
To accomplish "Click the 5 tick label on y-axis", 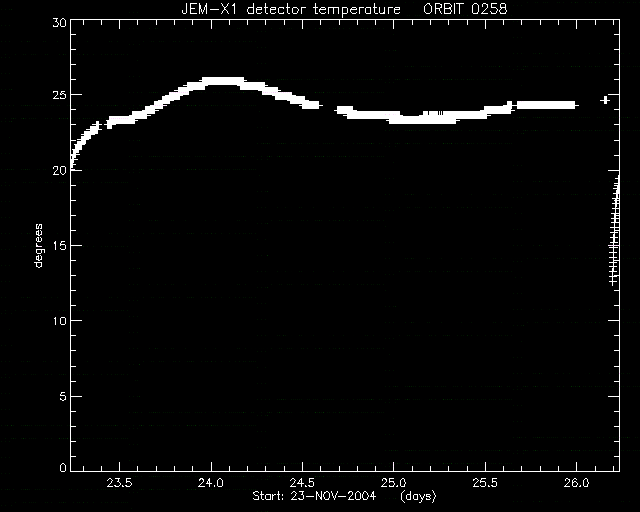I will click(x=63, y=396).
